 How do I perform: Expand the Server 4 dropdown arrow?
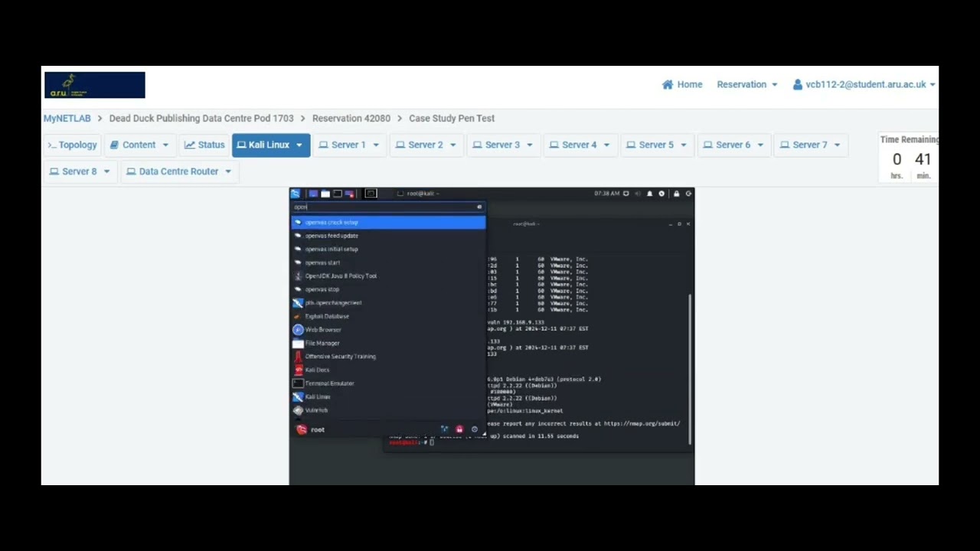606,145
